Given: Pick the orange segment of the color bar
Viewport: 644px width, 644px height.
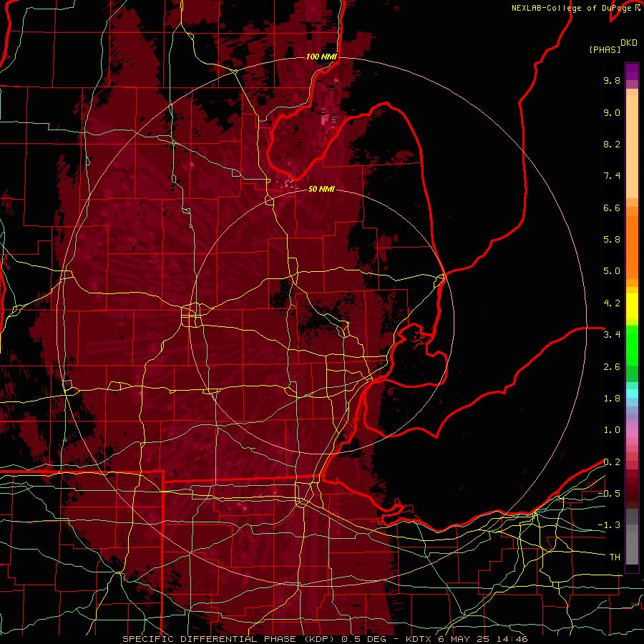Looking at the screenshot, I should (632, 243).
